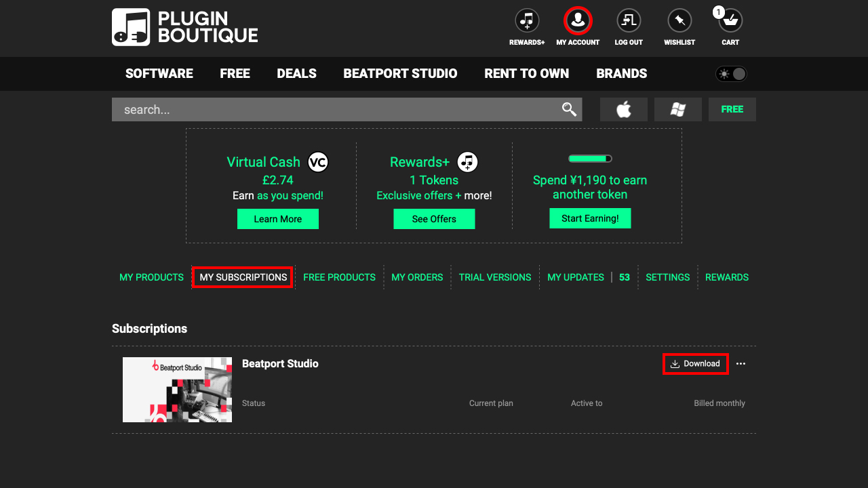Click the Learn More button
The height and width of the screenshot is (488, 868).
[277, 219]
